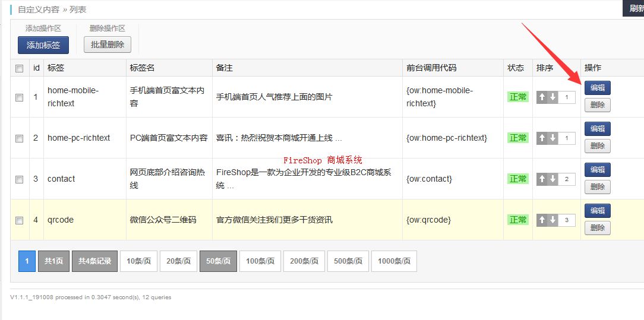
Task: Click 正常 status of contact row
Action: click(518, 179)
